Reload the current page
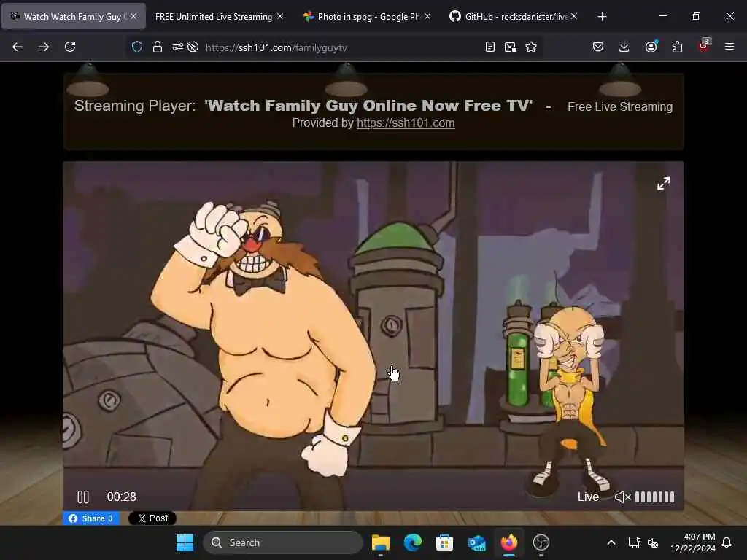The height and width of the screenshot is (560, 747). 70,47
